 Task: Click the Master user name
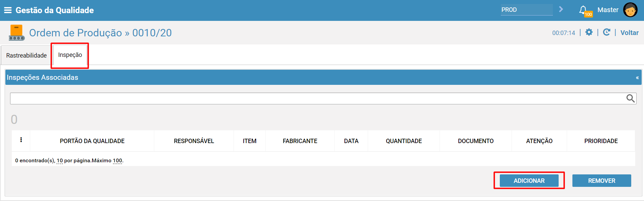click(608, 10)
